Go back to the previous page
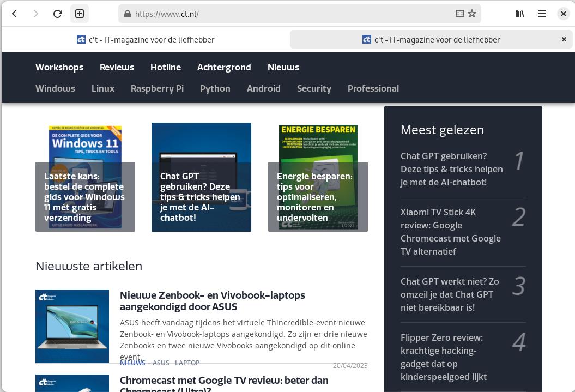The width and height of the screenshot is (575, 392). [14, 14]
